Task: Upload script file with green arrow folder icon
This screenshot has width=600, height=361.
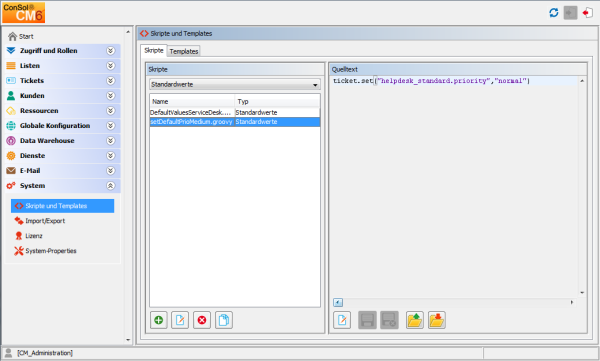Action: 415,320
